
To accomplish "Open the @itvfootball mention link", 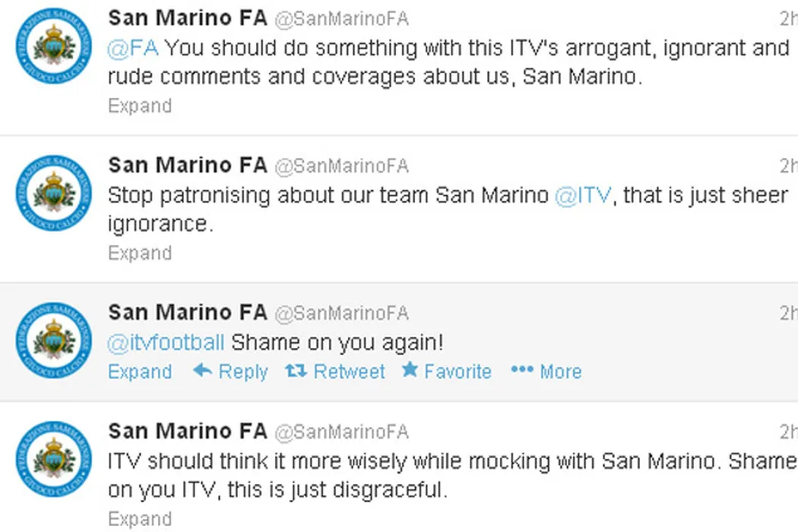I will pyautogui.click(x=166, y=343).
